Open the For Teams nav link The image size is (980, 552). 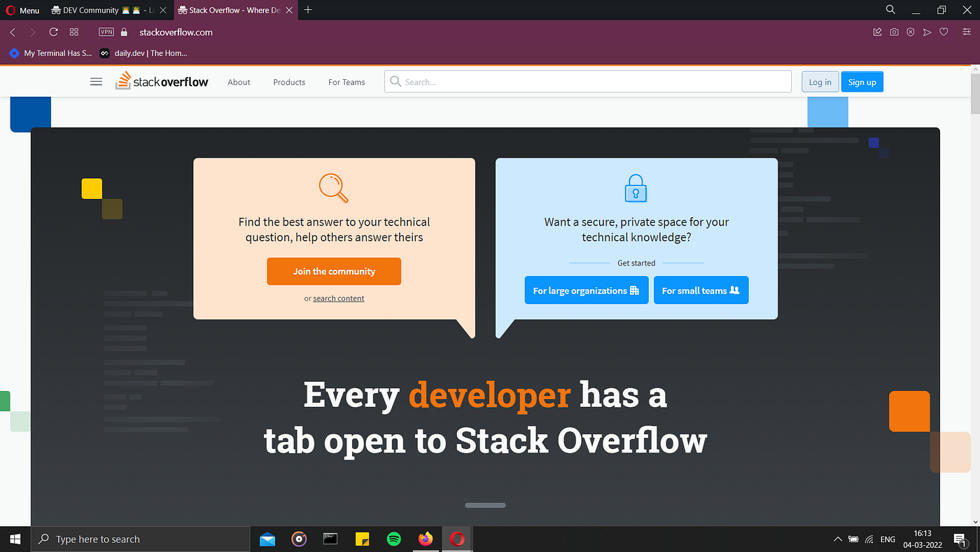pos(346,82)
